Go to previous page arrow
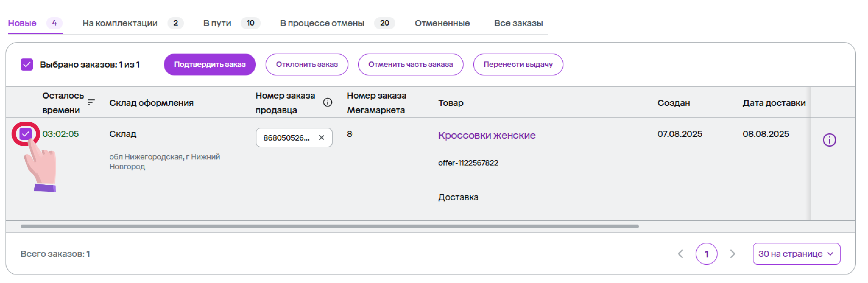Screen dimensions: 868x283 [680, 254]
